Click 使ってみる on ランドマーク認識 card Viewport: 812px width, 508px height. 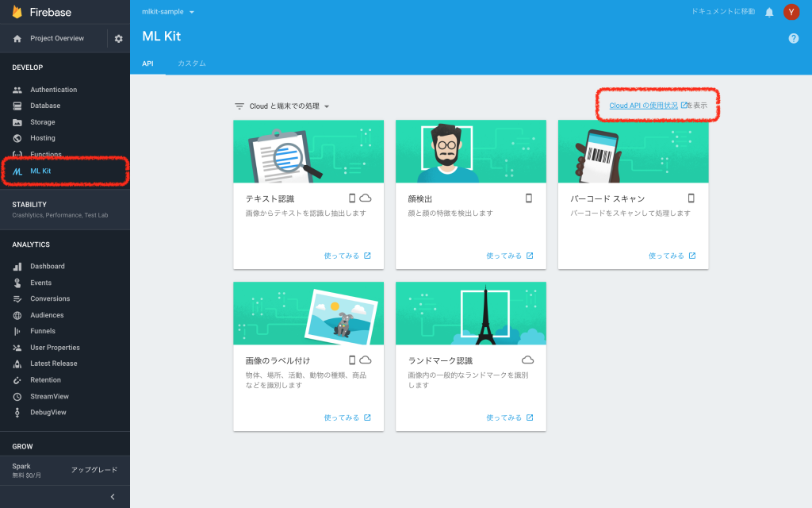tap(510, 418)
